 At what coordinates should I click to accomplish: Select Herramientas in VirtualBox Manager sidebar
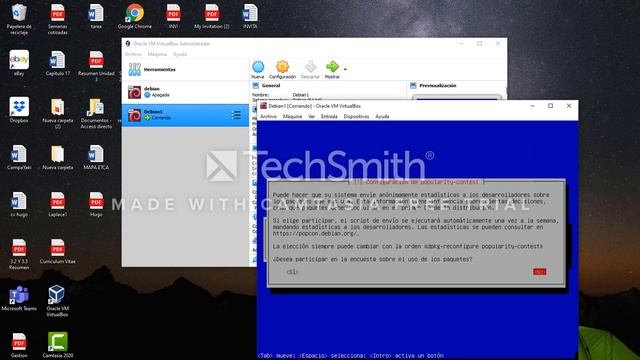point(185,69)
